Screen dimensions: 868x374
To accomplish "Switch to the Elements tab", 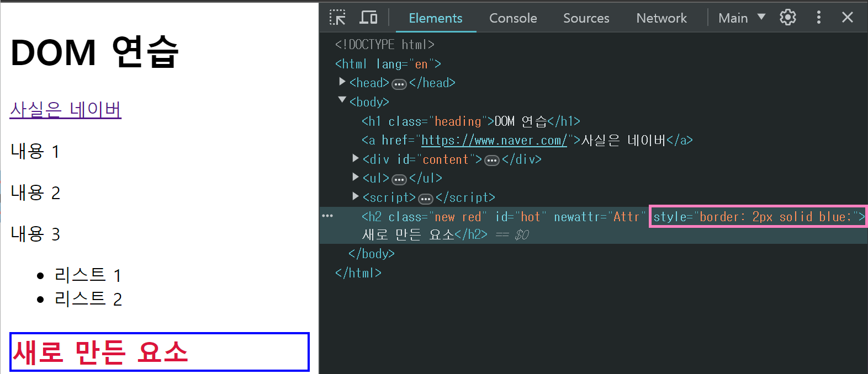I will [435, 18].
